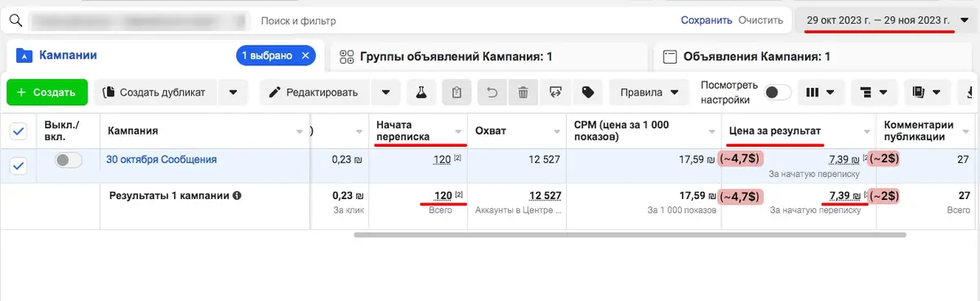Open dropdown arrow next to Редактировать

[386, 92]
